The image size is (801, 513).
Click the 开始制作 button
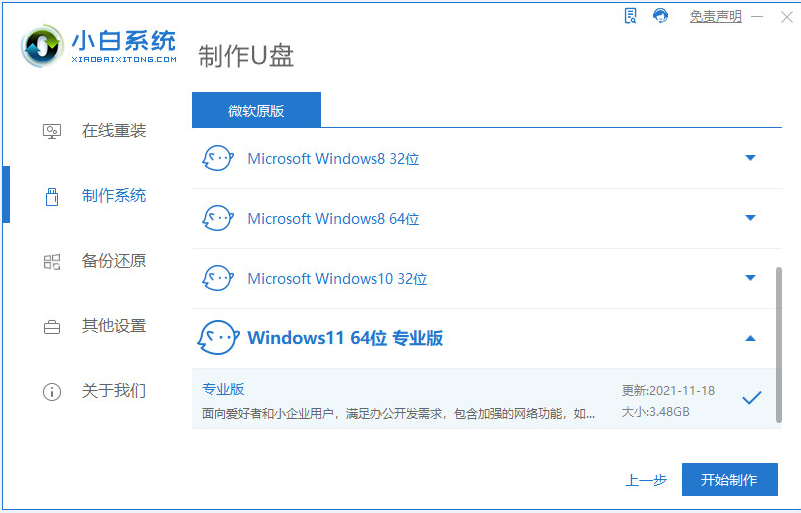point(729,480)
